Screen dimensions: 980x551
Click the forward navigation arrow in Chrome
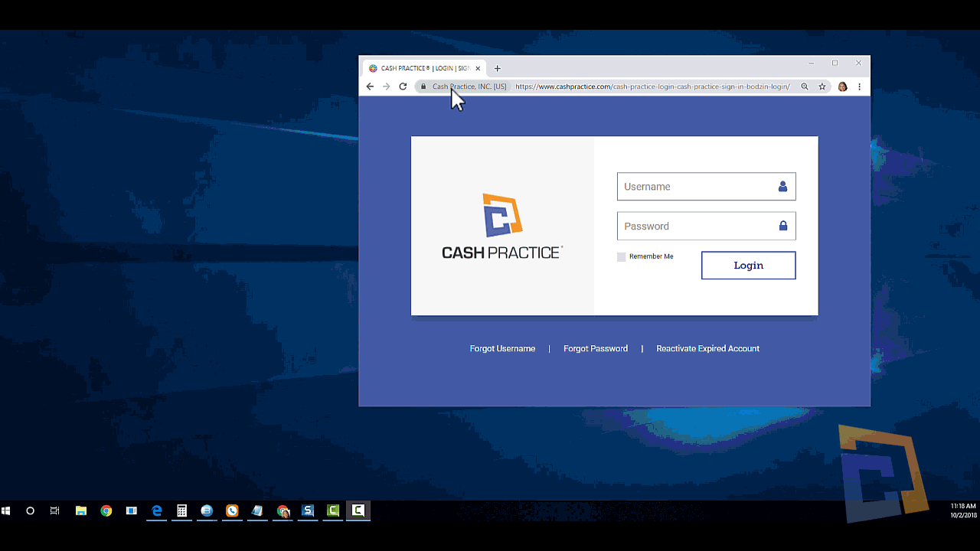click(x=387, y=86)
